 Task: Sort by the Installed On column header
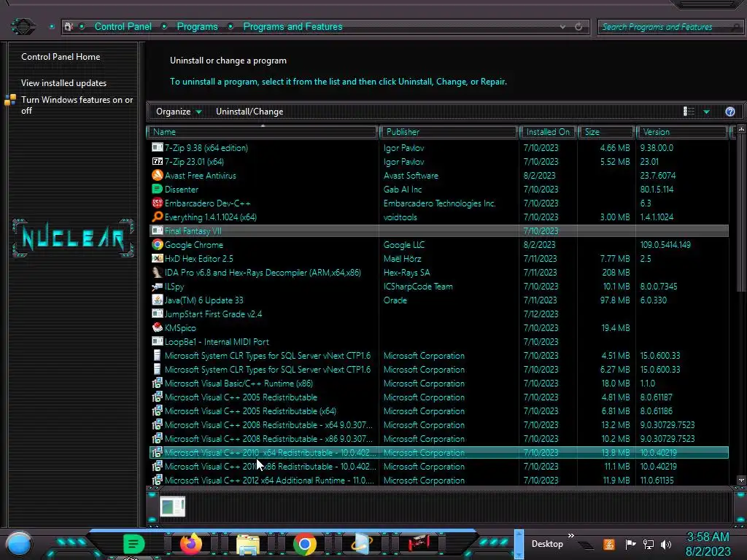pyautogui.click(x=549, y=132)
